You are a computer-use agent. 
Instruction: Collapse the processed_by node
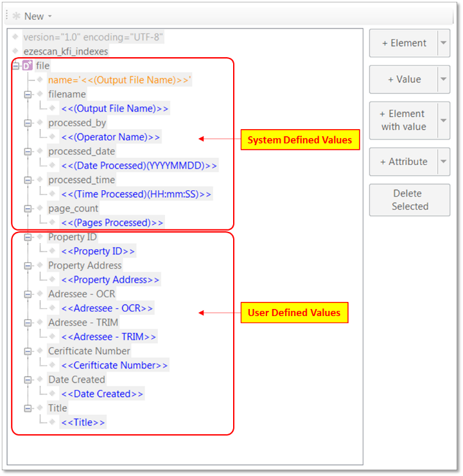(x=28, y=123)
